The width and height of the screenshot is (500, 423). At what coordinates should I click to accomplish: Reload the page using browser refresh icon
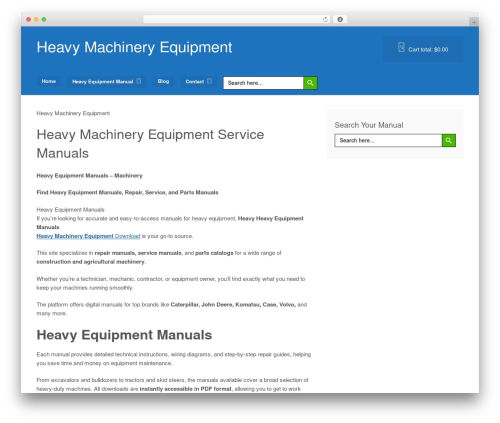pos(325,19)
